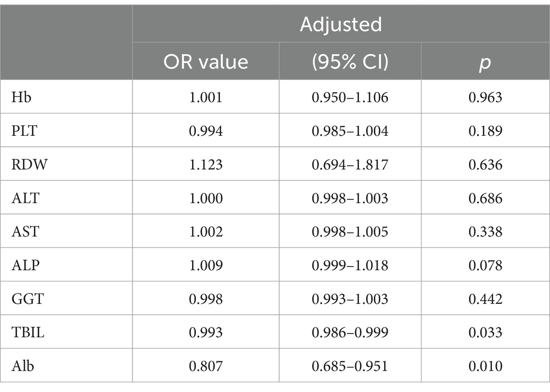Click the p column header
Image resolution: width=550 pixels, height=392 pixels.
click(x=485, y=63)
